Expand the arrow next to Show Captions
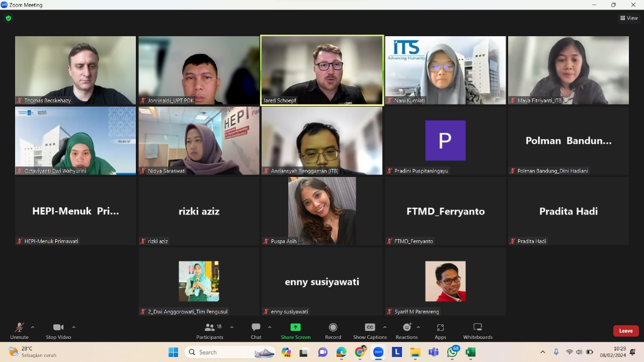644x362 pixels. click(385, 327)
